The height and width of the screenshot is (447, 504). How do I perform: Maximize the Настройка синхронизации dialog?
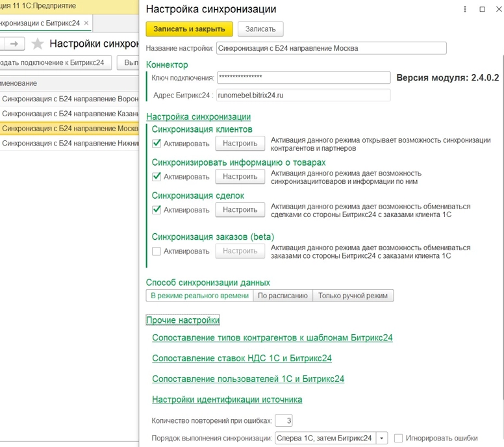pyautogui.click(x=482, y=9)
